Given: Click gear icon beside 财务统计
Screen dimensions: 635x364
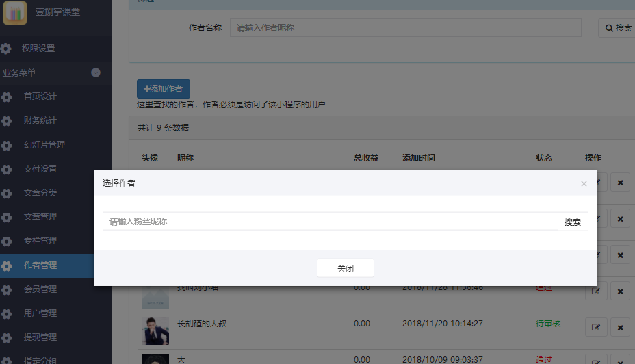Looking at the screenshot, I should [6, 120].
